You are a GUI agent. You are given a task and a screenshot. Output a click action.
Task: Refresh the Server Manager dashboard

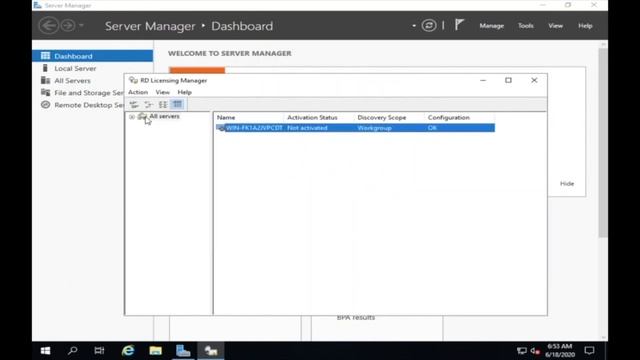pos(429,26)
